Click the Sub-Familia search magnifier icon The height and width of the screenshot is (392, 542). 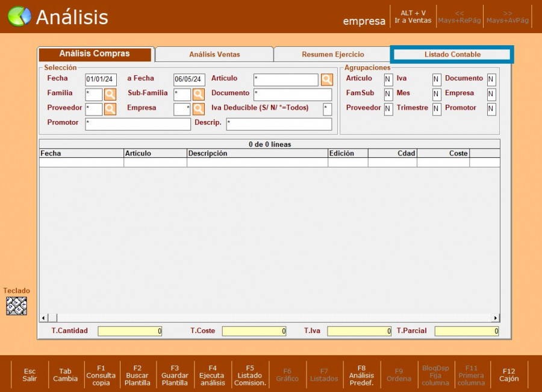198,94
